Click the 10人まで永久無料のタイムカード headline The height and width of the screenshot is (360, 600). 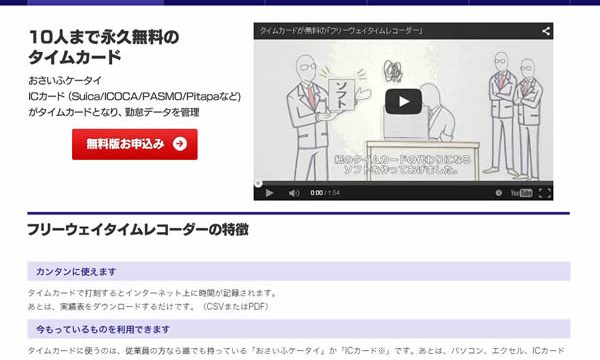(104, 47)
